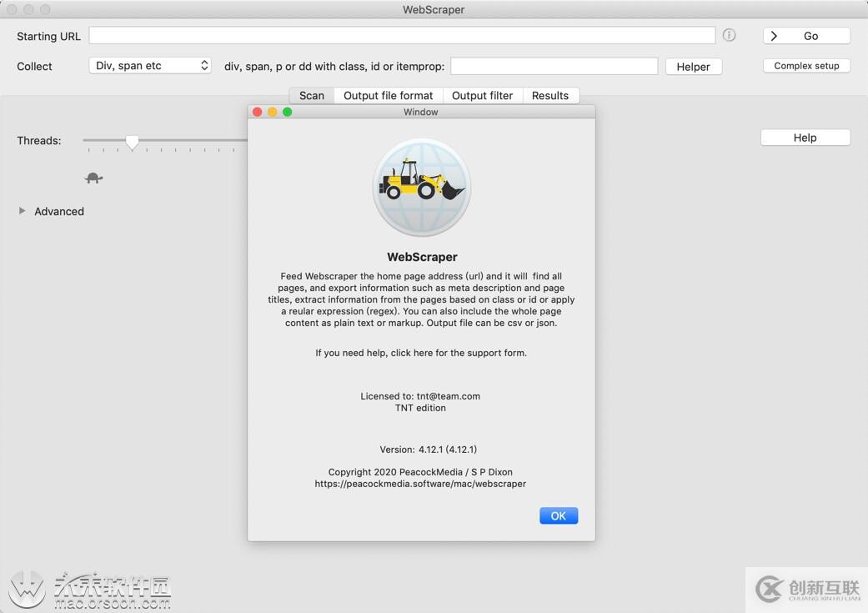Image resolution: width=868 pixels, height=613 pixels.
Task: Click the turtle speed icon below the Threads slider
Action: pos(93,177)
